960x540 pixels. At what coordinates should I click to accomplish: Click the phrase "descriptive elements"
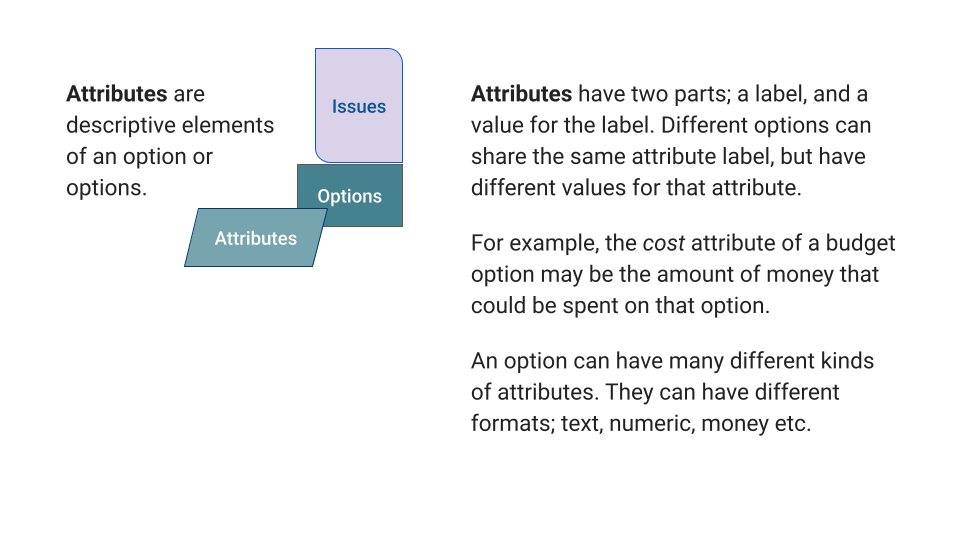pos(170,125)
